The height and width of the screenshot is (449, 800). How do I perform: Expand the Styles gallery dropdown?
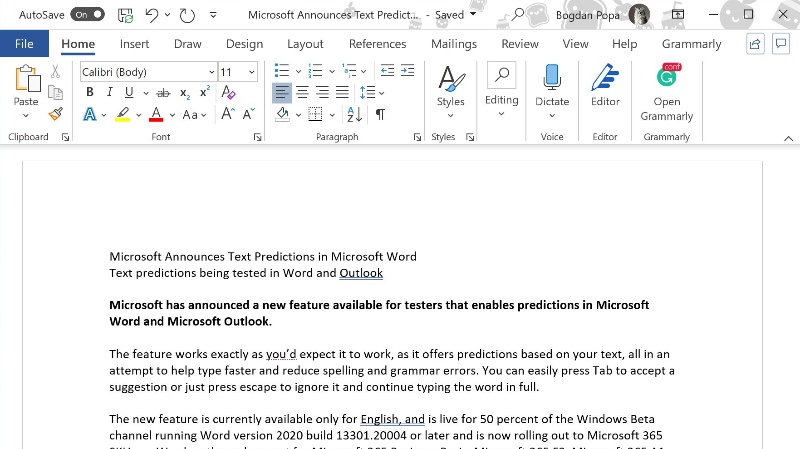pos(450,114)
